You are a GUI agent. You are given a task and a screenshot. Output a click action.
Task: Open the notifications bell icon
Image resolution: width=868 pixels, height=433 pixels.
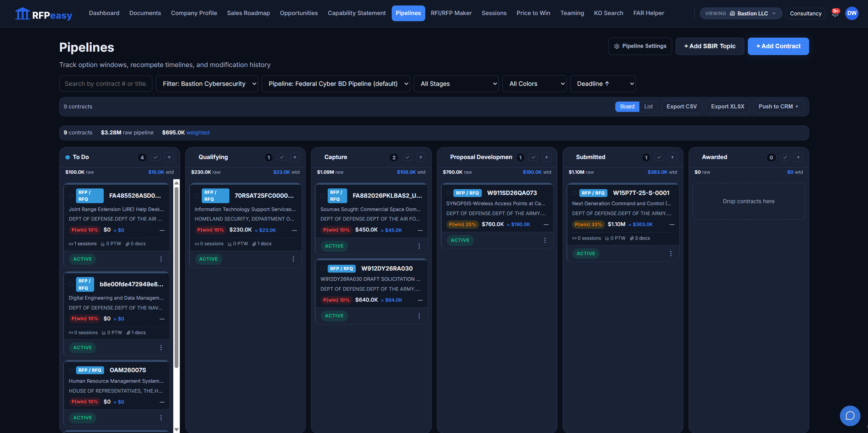(835, 13)
